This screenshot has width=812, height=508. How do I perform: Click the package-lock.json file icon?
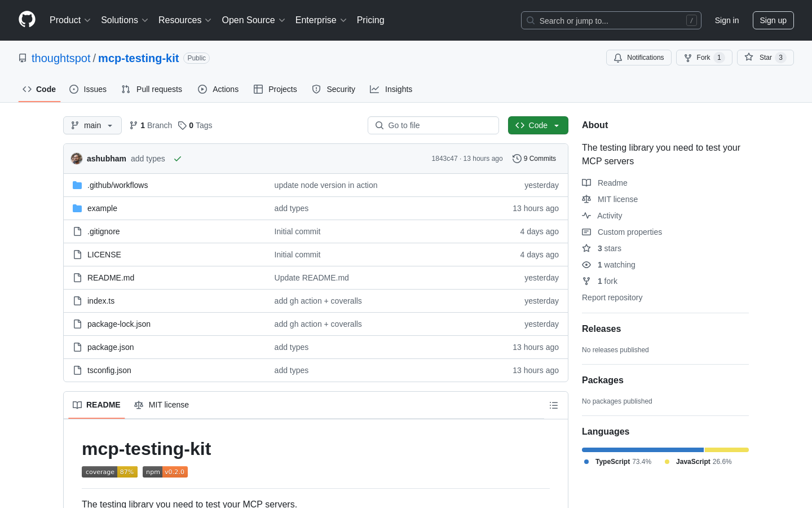point(77,324)
